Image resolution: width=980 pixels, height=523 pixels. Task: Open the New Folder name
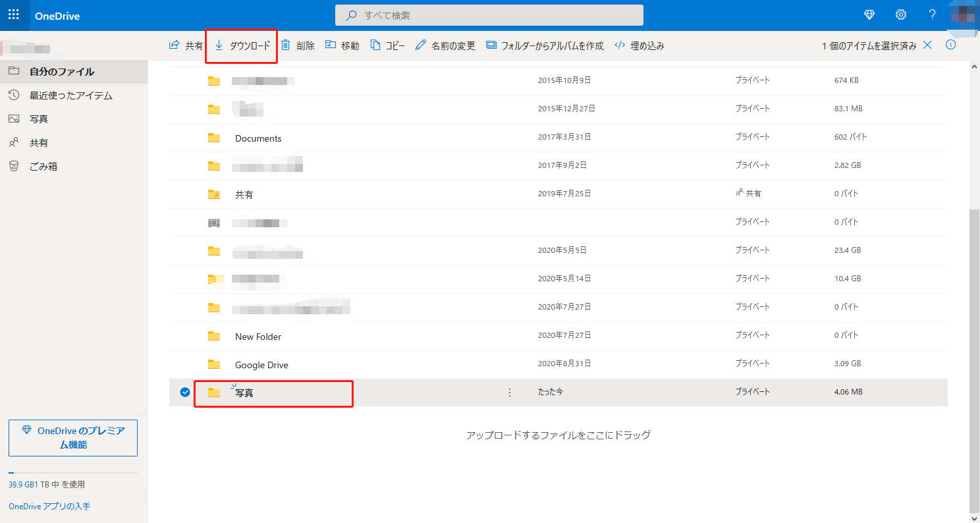click(x=258, y=337)
